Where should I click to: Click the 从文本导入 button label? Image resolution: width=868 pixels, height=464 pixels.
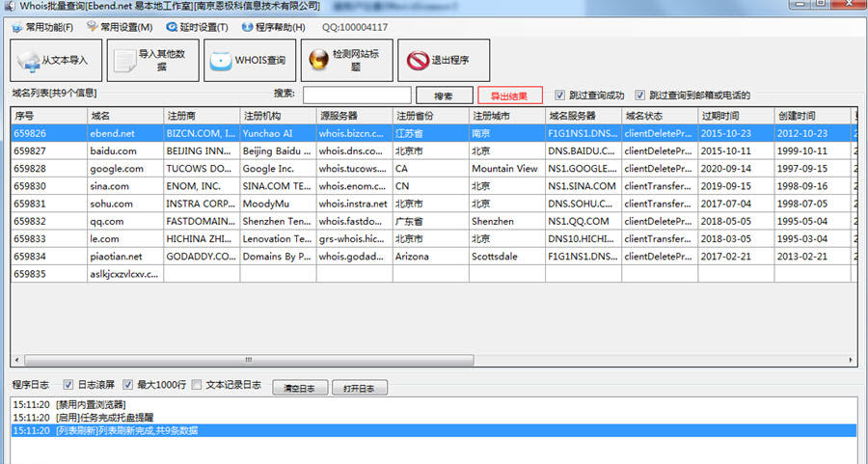point(65,61)
